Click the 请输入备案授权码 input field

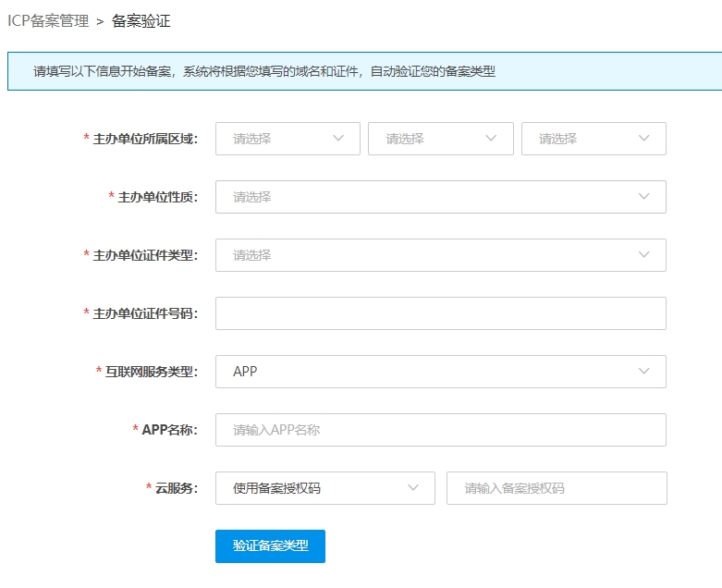tap(556, 488)
